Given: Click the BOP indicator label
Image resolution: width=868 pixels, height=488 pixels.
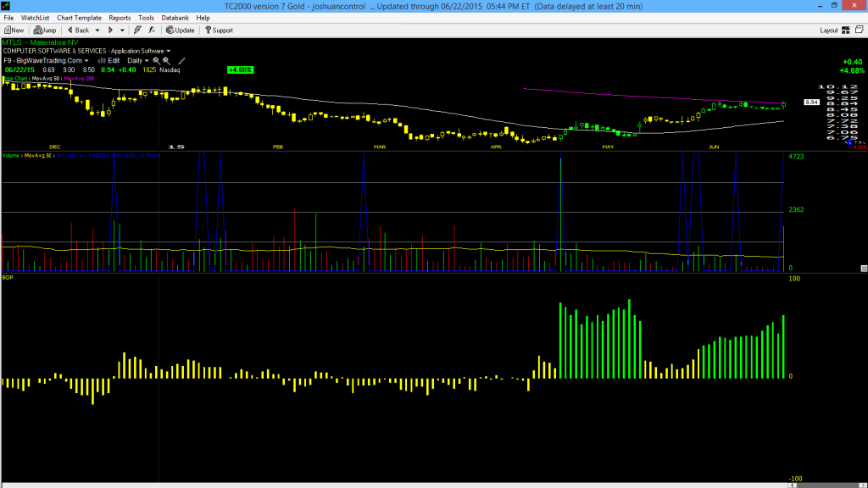Looking at the screenshot, I should 8,277.
